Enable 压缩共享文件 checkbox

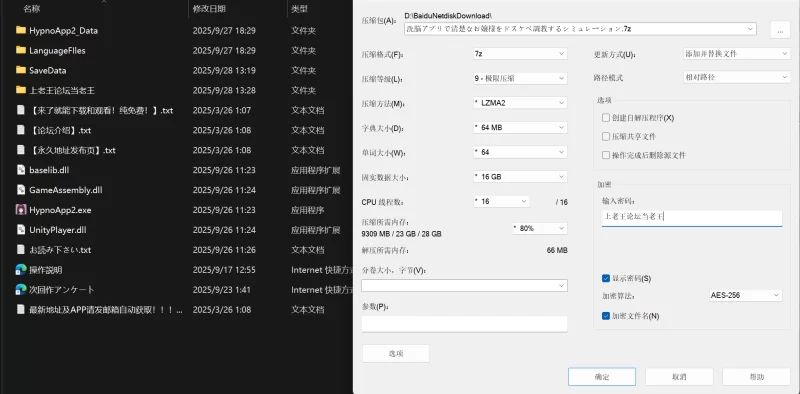[606, 136]
